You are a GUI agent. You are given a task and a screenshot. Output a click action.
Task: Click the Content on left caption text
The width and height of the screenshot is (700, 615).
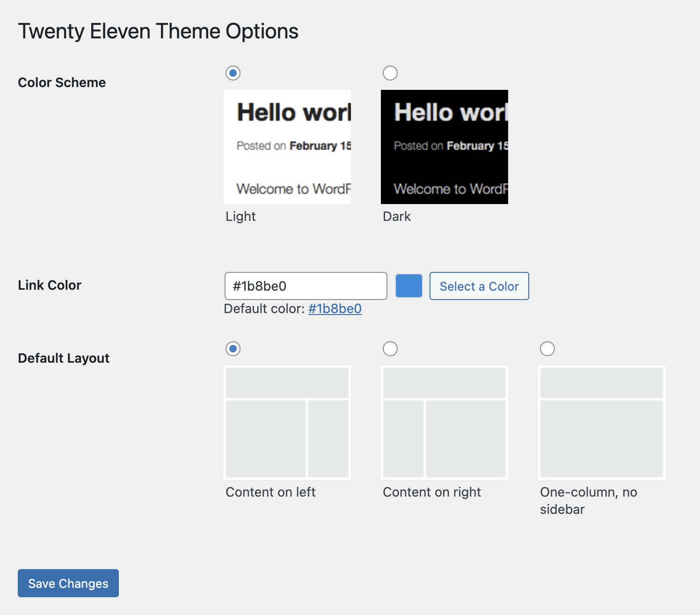271,492
